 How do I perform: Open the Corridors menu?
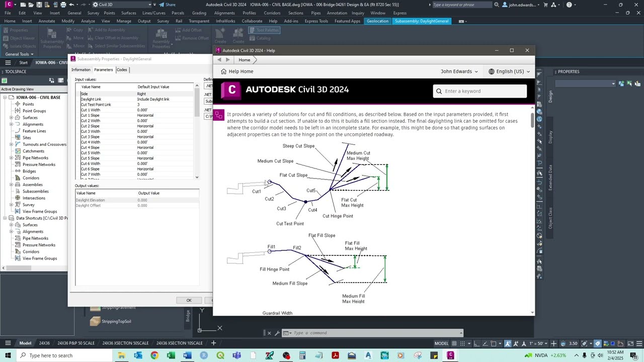pos(272,13)
